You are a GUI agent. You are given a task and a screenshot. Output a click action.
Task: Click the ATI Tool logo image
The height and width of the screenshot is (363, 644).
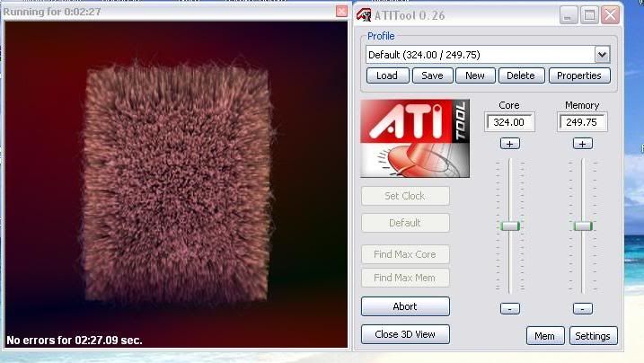click(415, 138)
